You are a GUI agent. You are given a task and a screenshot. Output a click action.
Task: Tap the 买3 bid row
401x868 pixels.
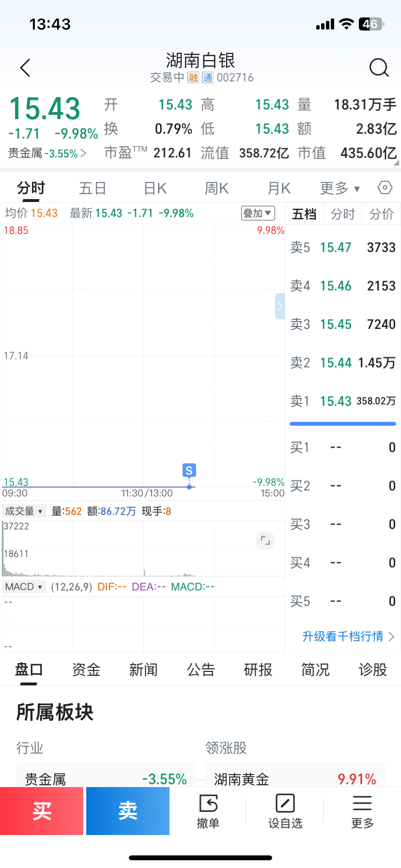pos(343,525)
